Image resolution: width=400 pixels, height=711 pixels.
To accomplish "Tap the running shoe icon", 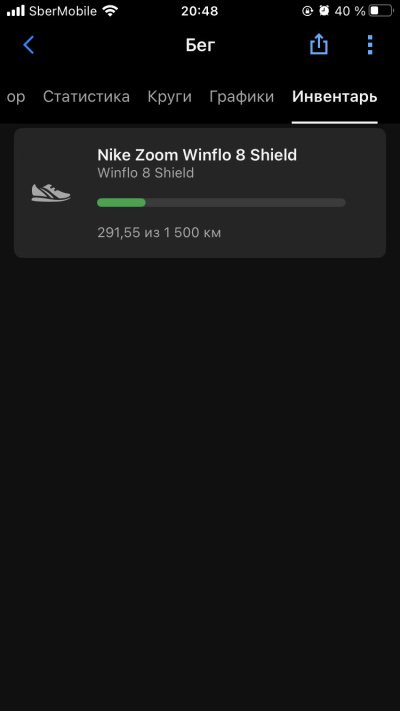I will [x=51, y=192].
